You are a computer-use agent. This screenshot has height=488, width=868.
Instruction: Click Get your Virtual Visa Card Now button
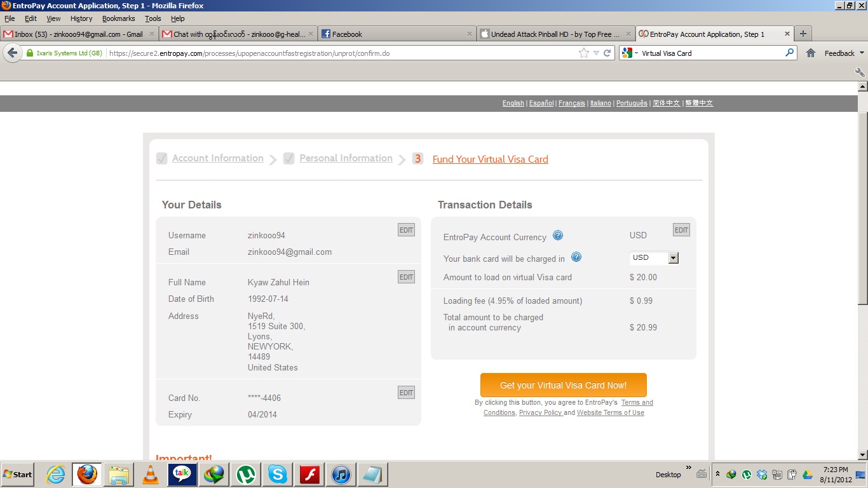pyautogui.click(x=563, y=385)
